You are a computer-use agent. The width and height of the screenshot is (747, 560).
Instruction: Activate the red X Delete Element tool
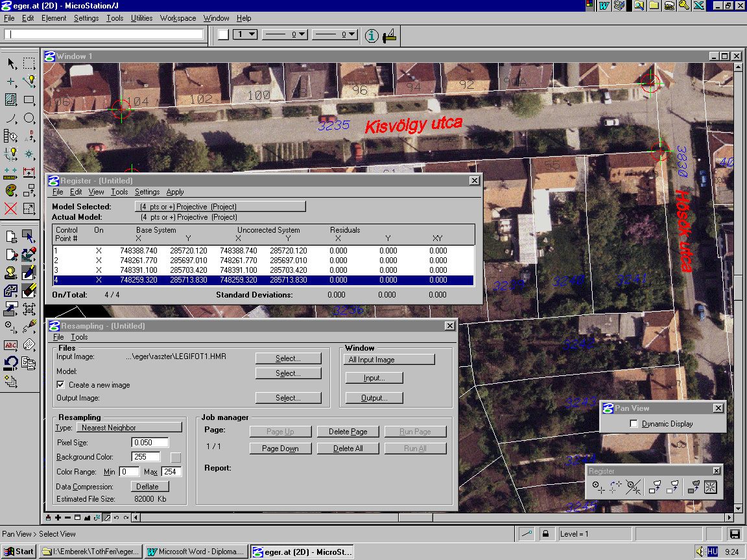(x=11, y=209)
